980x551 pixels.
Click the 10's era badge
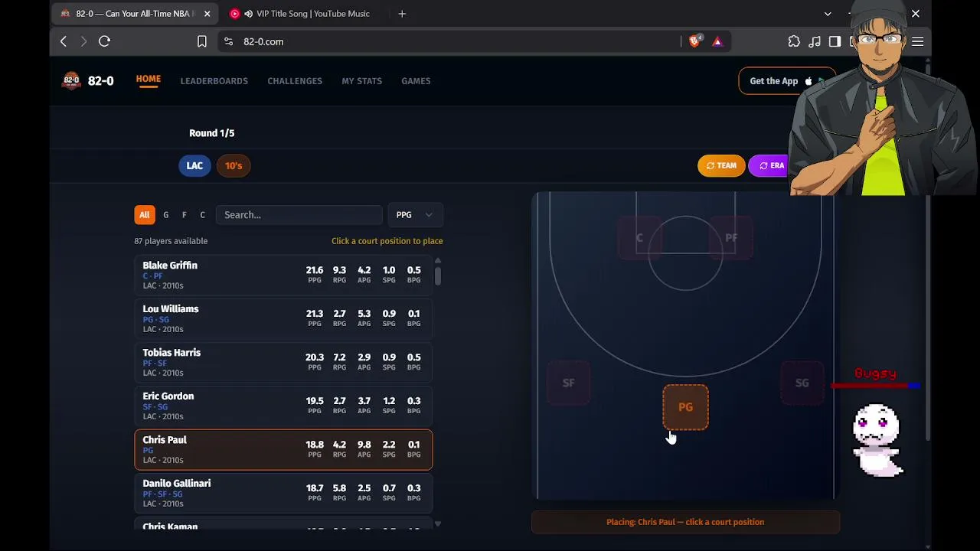pyautogui.click(x=234, y=165)
